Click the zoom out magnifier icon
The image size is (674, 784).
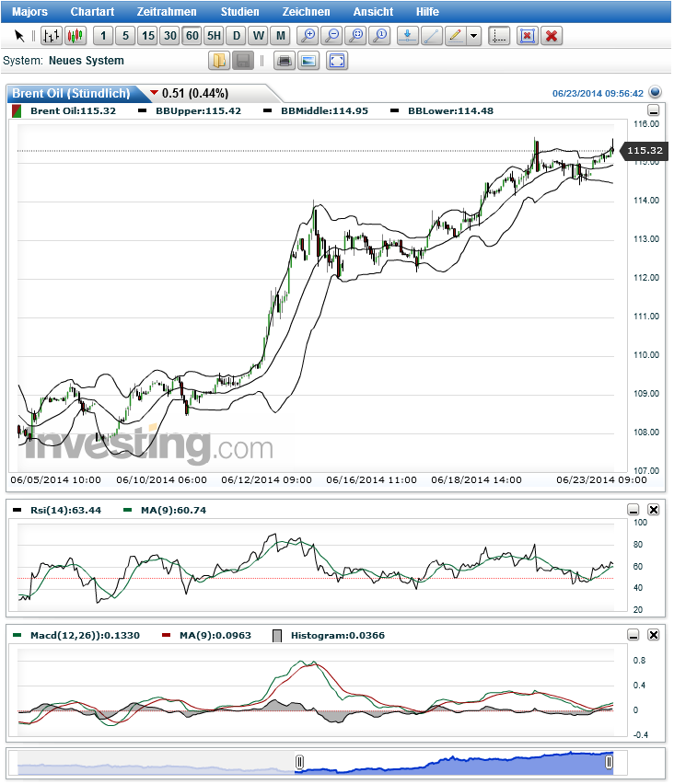pyautogui.click(x=332, y=36)
